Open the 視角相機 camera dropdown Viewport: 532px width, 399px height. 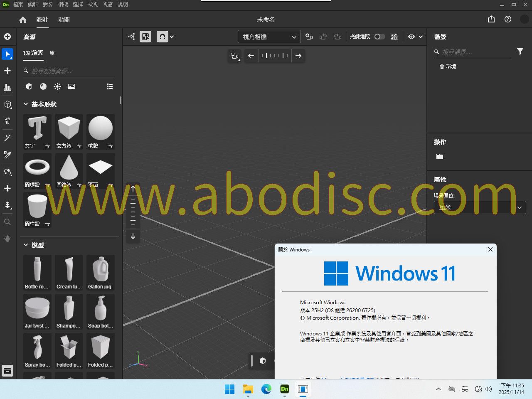tap(269, 37)
